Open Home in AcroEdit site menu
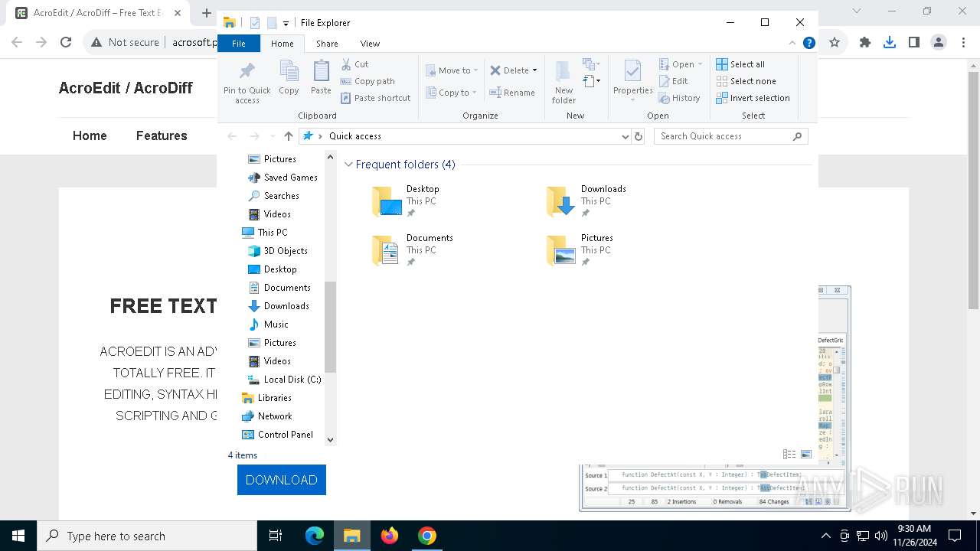This screenshot has width=980, height=551. coord(90,135)
